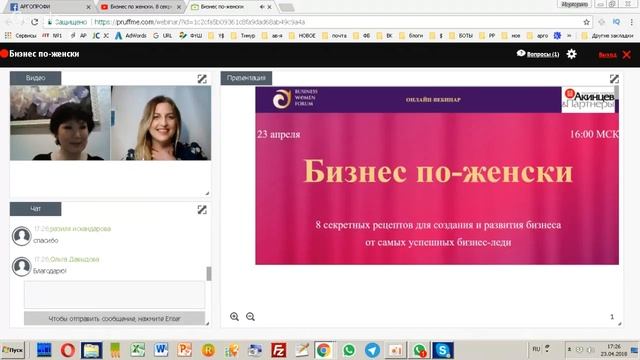The width and height of the screenshot is (640, 360).
Task: Open the почта bookmarks folder
Action: (x=335, y=36)
